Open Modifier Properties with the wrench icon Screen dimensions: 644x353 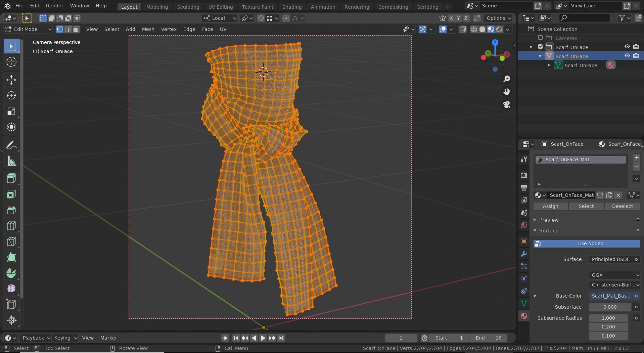click(523, 254)
